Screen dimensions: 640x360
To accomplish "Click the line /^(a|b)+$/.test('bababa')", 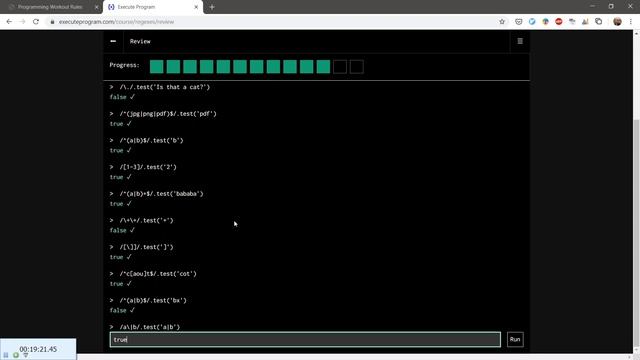I will (161, 194).
